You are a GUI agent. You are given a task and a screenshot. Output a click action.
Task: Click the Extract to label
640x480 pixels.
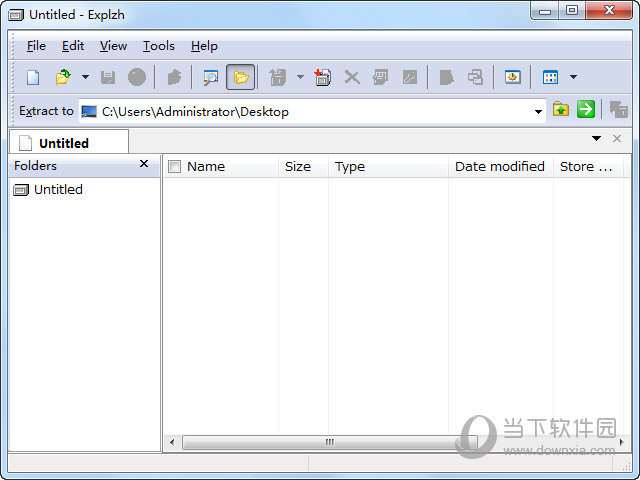(46, 111)
